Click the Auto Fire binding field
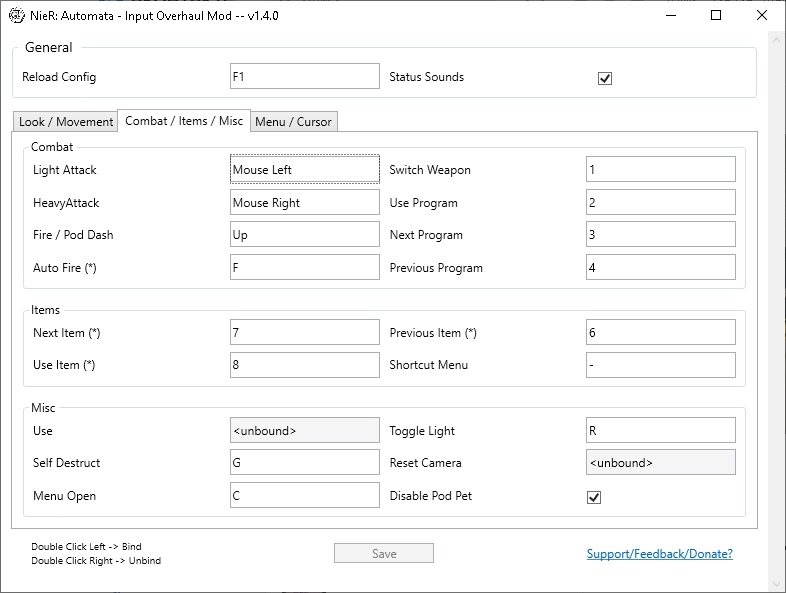Screen dimensions: 786x593 click(305, 267)
